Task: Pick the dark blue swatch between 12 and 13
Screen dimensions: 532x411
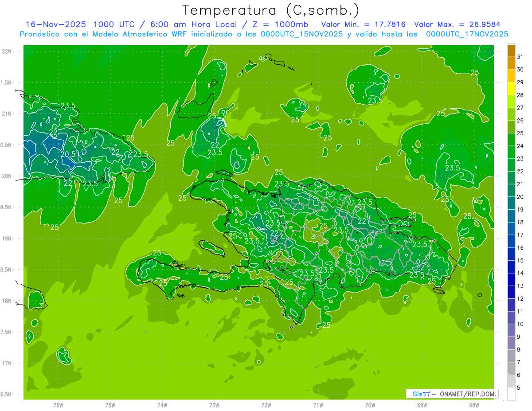Action: click(x=512, y=293)
